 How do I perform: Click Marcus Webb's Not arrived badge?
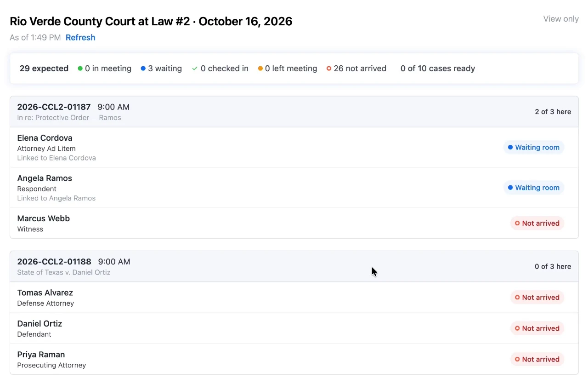[x=537, y=224]
